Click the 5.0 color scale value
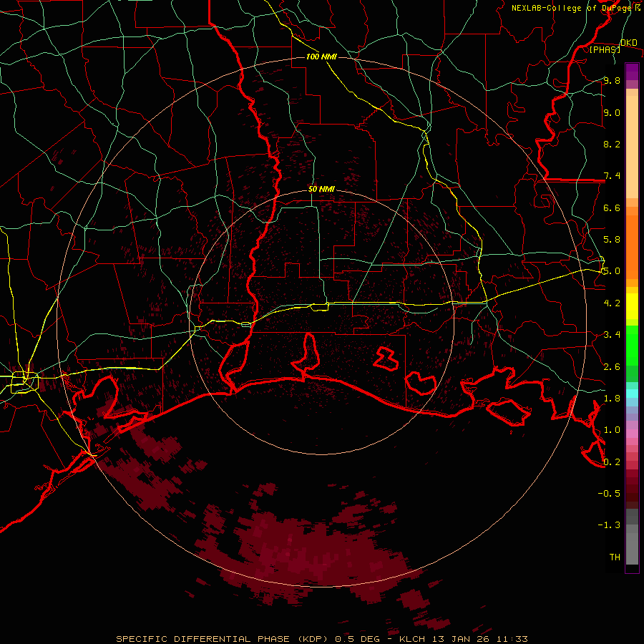The image size is (644, 644). pyautogui.click(x=612, y=271)
